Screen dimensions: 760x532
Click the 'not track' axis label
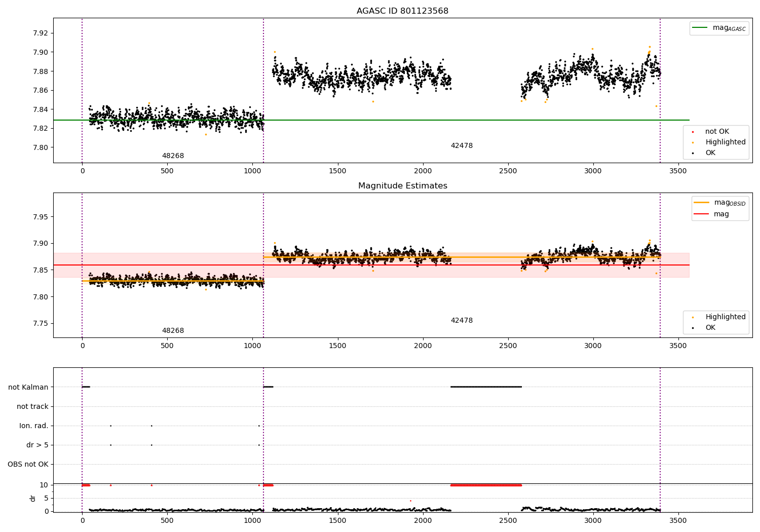[32, 407]
